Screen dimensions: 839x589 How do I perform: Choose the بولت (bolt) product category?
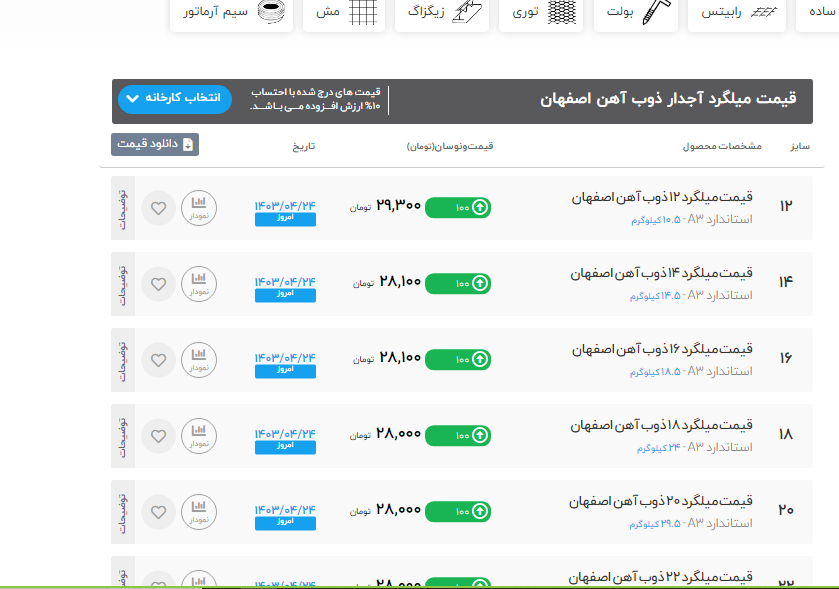point(642,13)
